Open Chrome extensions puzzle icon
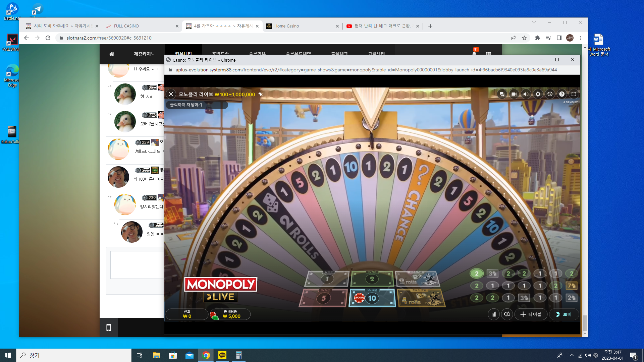The width and height of the screenshot is (644, 362). point(538,38)
